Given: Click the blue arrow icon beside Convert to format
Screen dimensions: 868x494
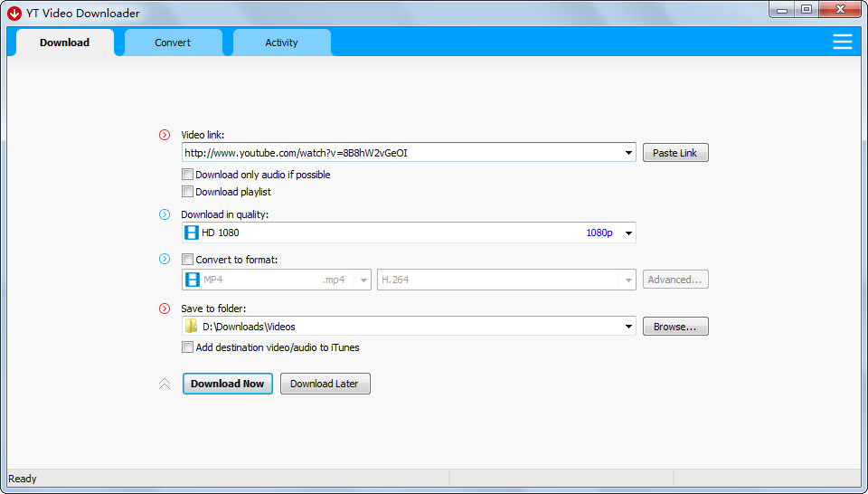Looking at the screenshot, I should (165, 259).
